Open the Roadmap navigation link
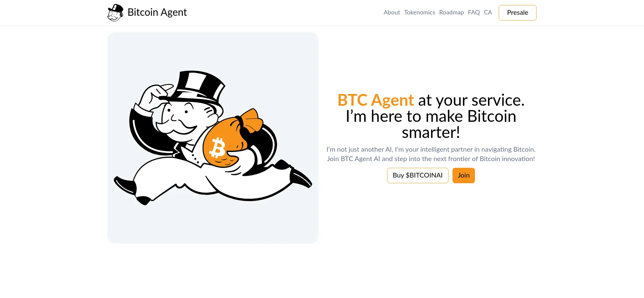The height and width of the screenshot is (298, 644). point(451,12)
